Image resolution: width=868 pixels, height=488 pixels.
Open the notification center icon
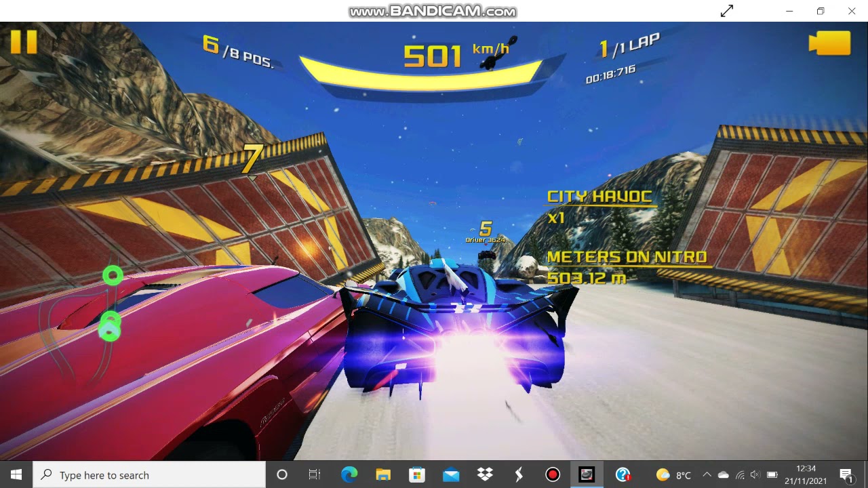(846, 475)
